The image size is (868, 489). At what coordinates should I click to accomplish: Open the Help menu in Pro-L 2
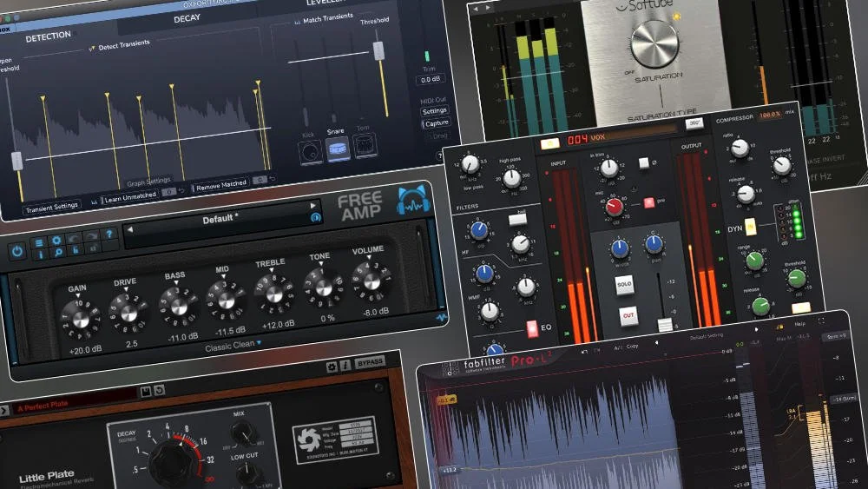(799, 323)
